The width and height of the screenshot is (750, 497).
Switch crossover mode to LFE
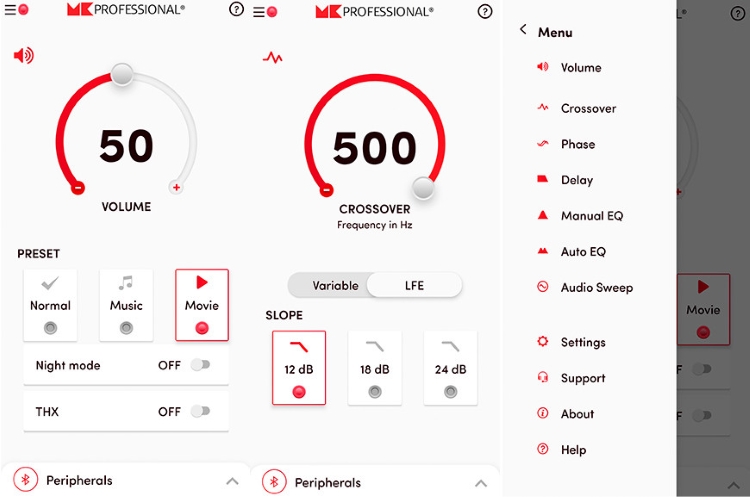[414, 285]
